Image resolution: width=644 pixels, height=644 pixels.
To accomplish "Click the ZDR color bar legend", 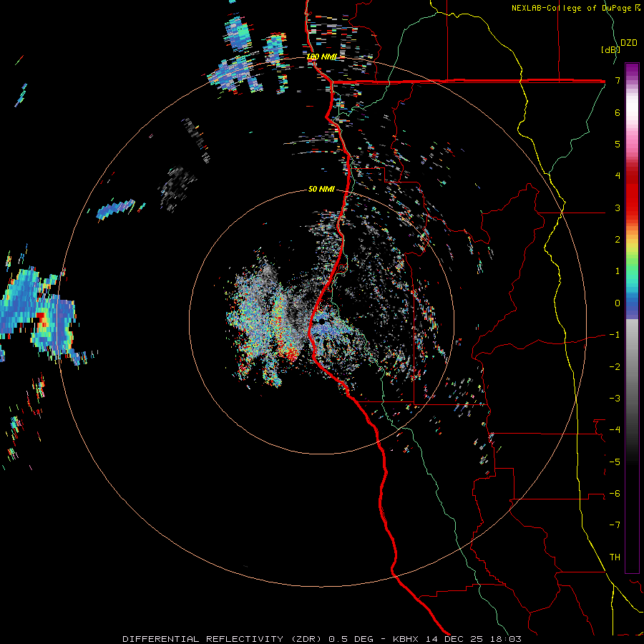I will tap(632, 318).
